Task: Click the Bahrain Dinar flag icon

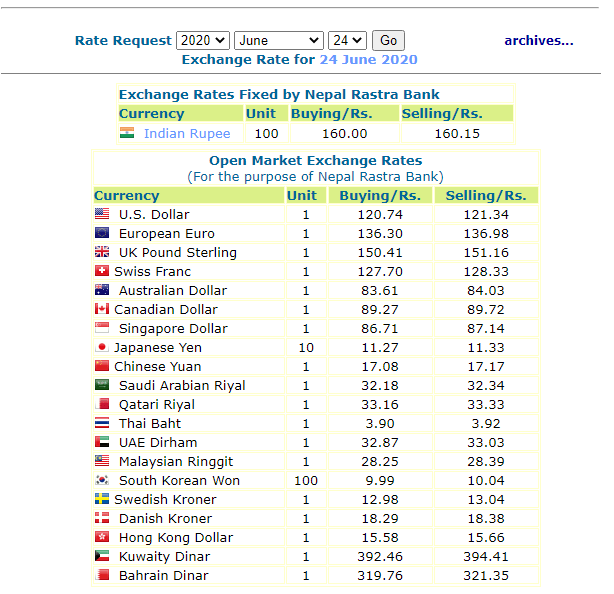Action: tap(102, 575)
